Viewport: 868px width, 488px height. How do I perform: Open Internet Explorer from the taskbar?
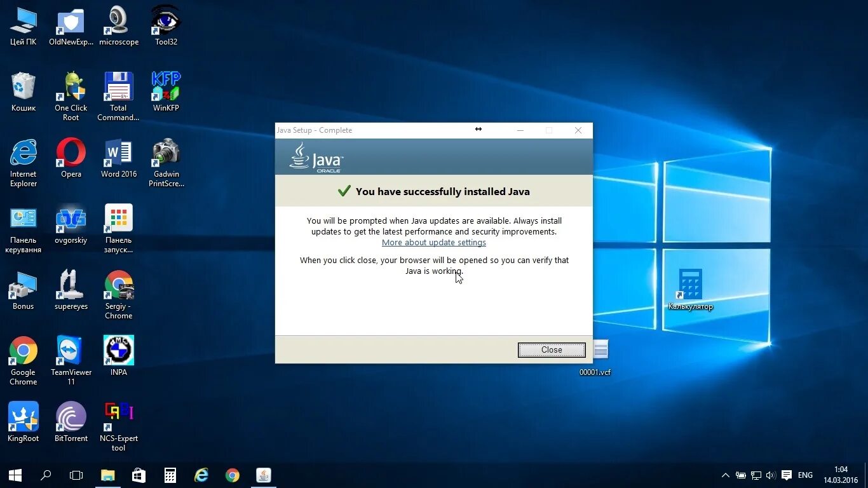click(x=201, y=475)
